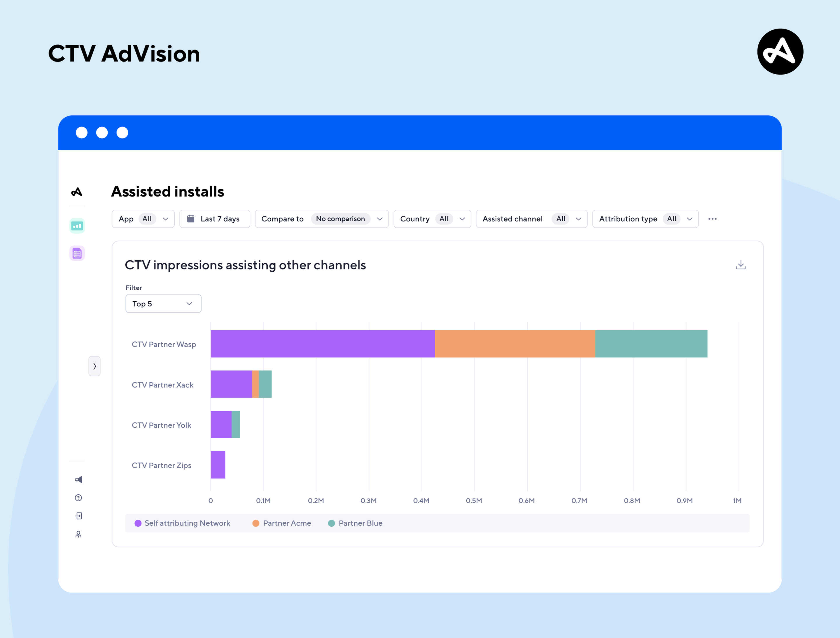
Task: Click the first white window dot
Action: click(x=81, y=133)
